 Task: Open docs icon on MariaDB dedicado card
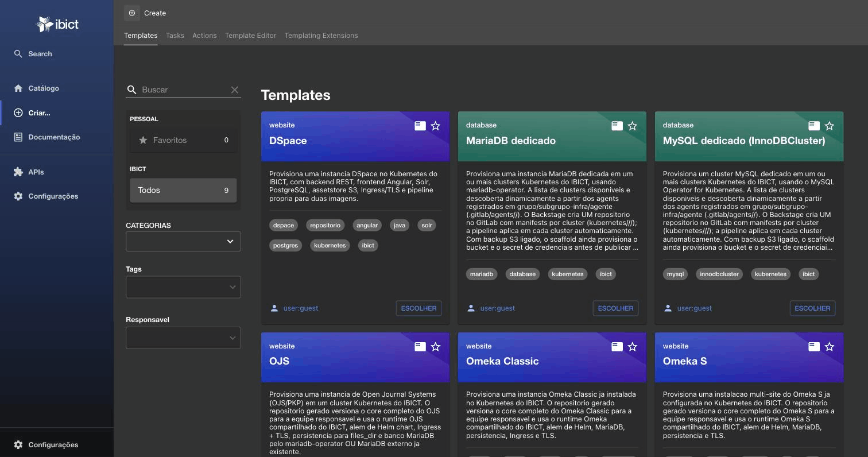tap(617, 126)
